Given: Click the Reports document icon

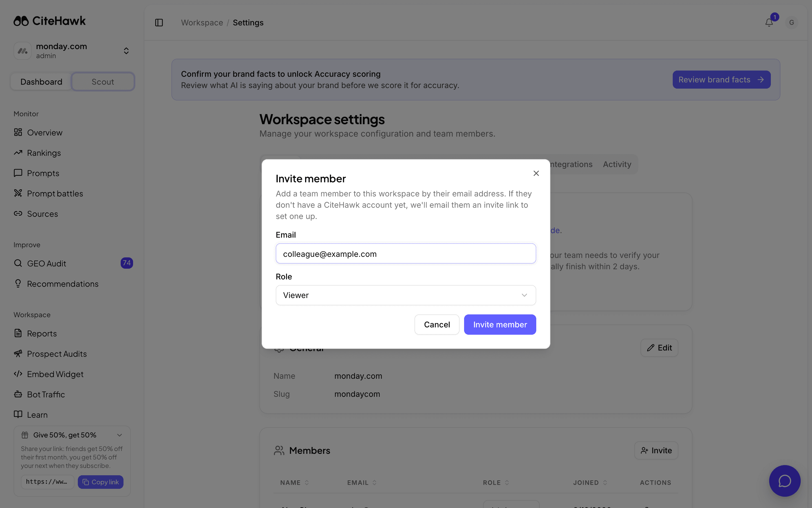Looking at the screenshot, I should [18, 333].
